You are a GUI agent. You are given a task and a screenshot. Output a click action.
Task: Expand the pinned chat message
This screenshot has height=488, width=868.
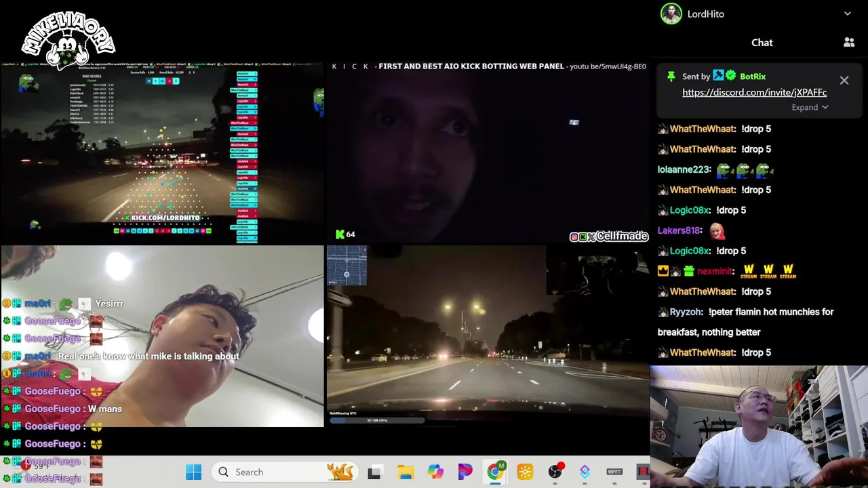coord(810,107)
